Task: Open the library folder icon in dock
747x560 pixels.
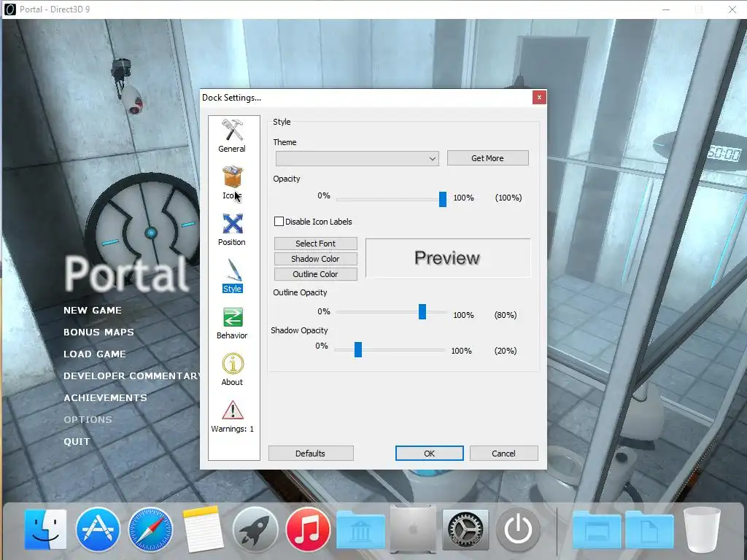Action: pyautogui.click(x=360, y=529)
